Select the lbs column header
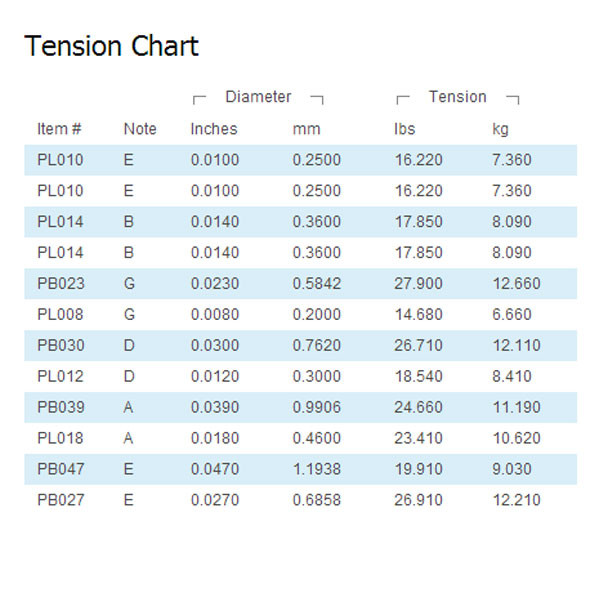The width and height of the screenshot is (600, 600). [404, 129]
